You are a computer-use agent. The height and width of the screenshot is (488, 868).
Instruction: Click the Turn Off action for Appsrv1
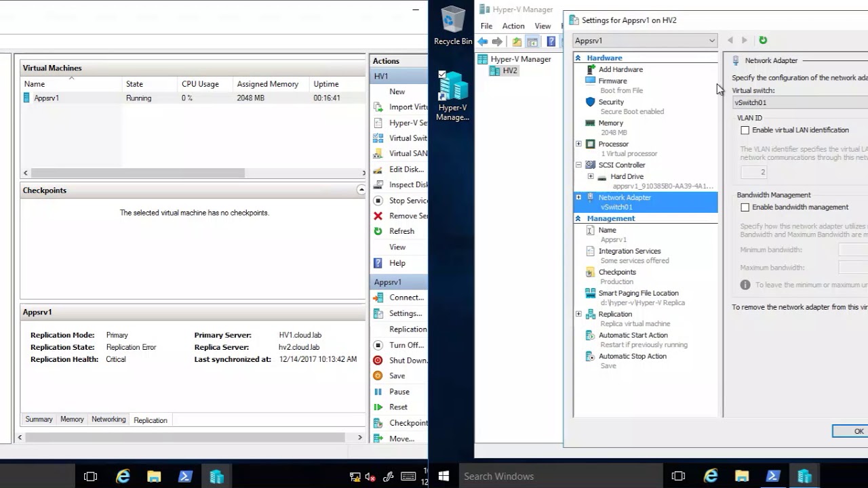400,345
